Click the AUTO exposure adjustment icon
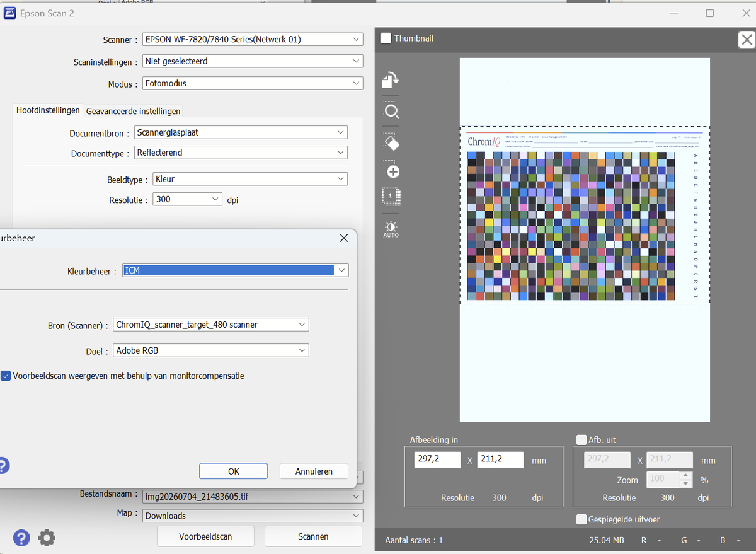Image resolution: width=756 pixels, height=554 pixels. coord(391,229)
